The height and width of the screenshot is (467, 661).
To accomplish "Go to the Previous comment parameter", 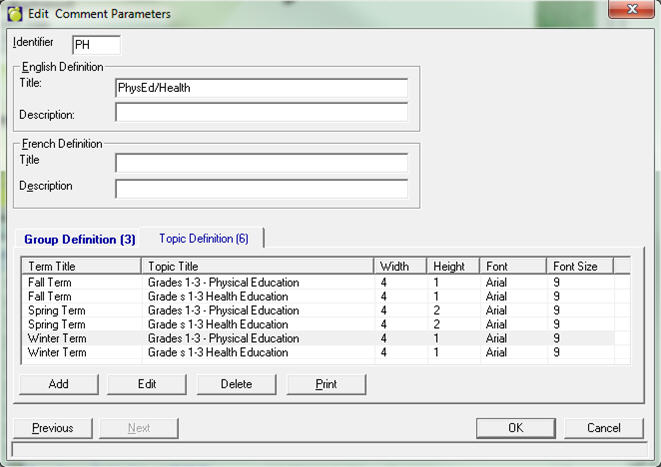I will 53,428.
